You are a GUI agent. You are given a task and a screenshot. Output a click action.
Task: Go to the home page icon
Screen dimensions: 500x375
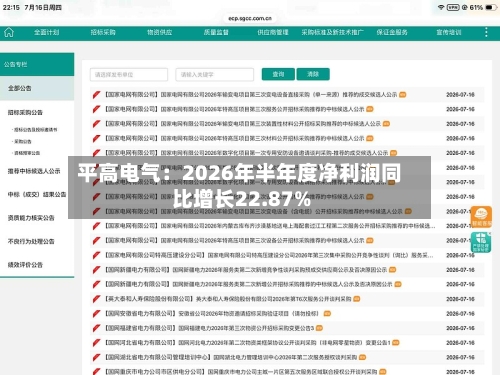click(x=9, y=32)
